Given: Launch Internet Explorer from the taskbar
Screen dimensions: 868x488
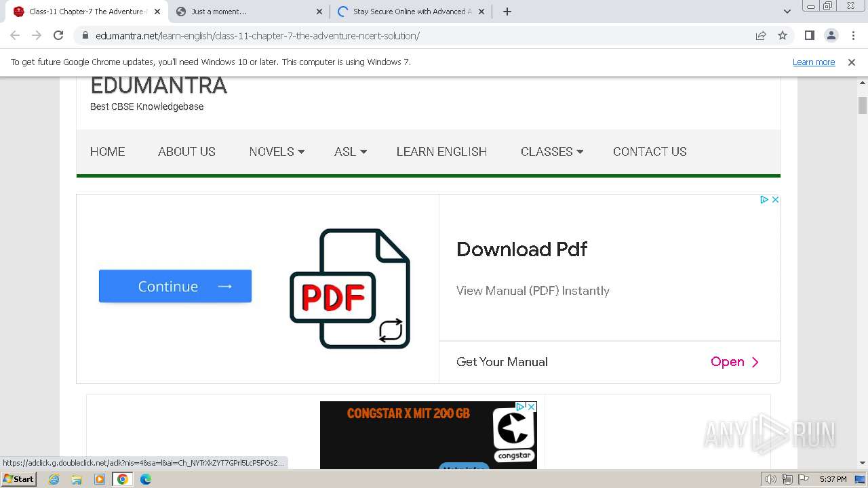Looking at the screenshot, I should [x=54, y=479].
